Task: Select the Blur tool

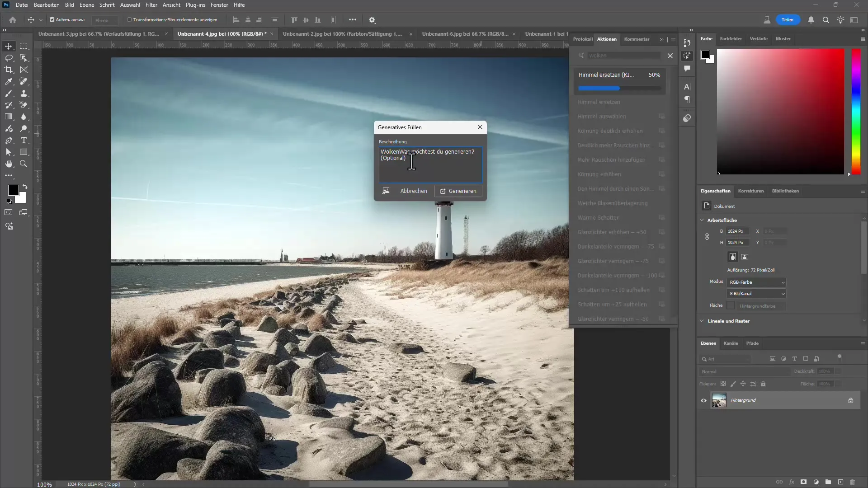Action: [24, 117]
